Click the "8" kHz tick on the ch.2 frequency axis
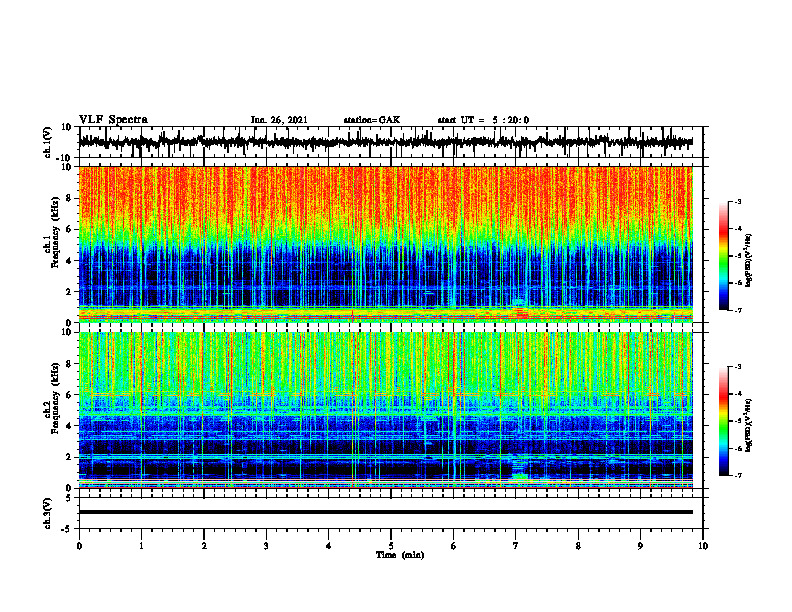The width and height of the screenshot is (792, 612). [x=70, y=364]
